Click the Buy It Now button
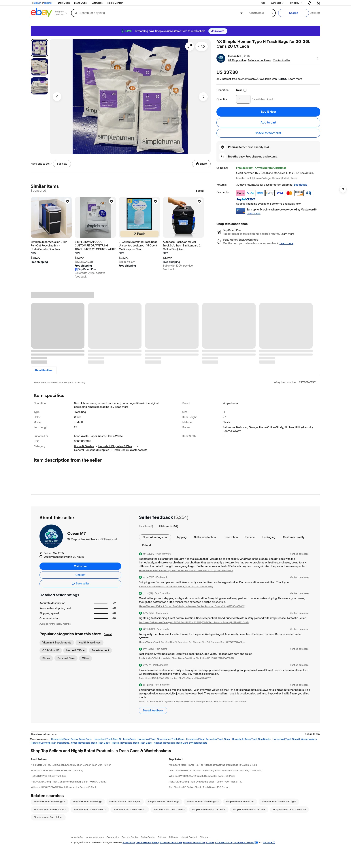This screenshot has width=351, height=868. 268,112
